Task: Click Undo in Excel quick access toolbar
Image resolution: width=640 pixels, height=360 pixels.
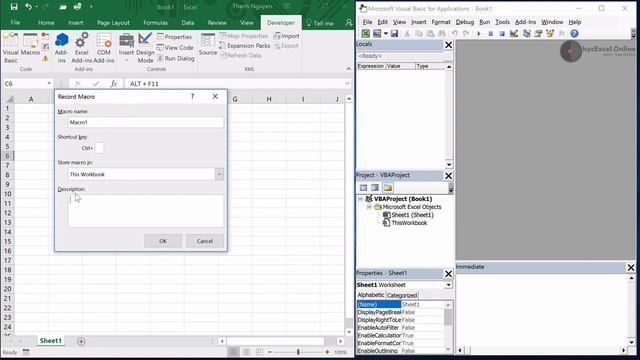Action: point(28,7)
